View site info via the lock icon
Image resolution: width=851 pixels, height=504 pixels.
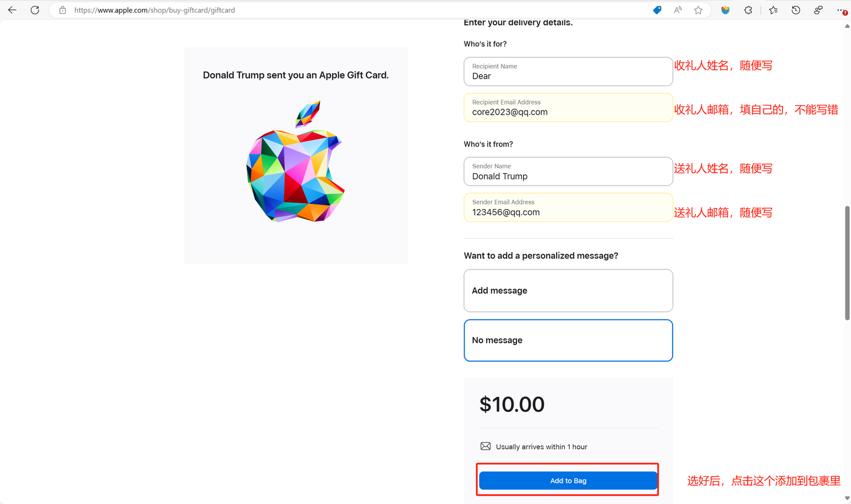click(63, 10)
